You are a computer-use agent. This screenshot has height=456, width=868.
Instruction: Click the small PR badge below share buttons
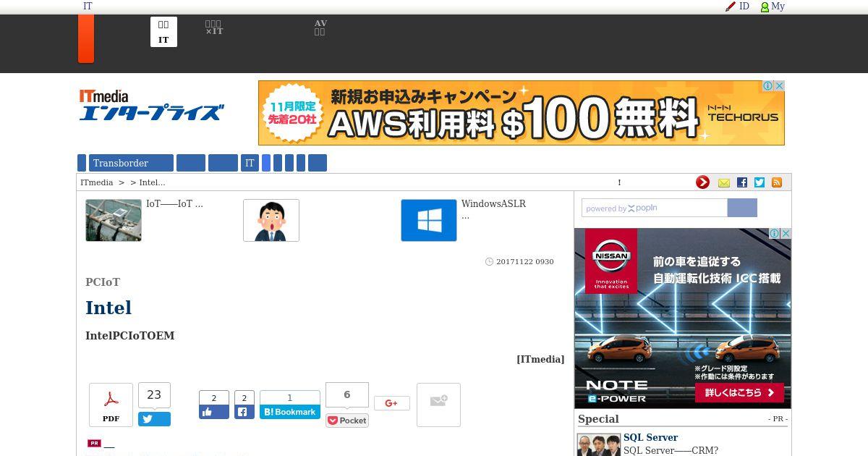(94, 443)
